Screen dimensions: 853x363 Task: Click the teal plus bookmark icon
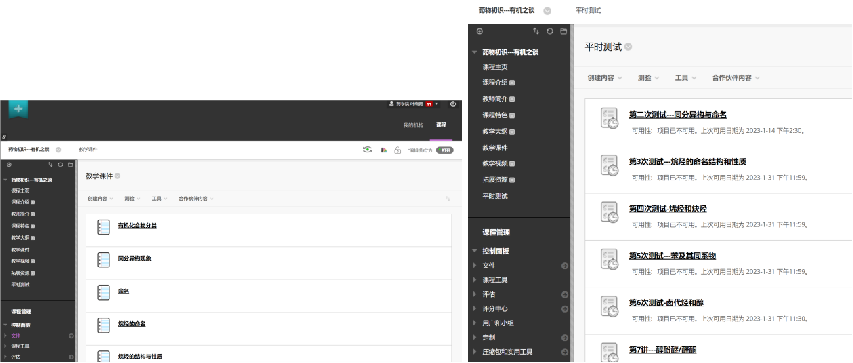[x=18, y=109]
